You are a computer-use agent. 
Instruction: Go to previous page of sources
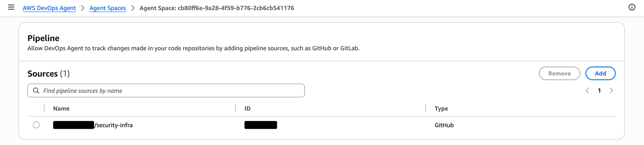(x=587, y=91)
